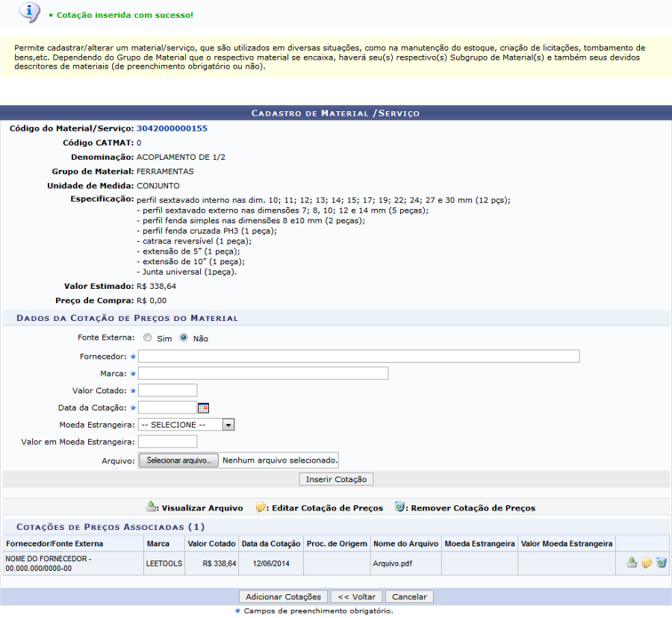Viewport: 672px width, 618px height.
Task: Edit the LEETOOLS price quotation in the table
Action: [x=647, y=563]
